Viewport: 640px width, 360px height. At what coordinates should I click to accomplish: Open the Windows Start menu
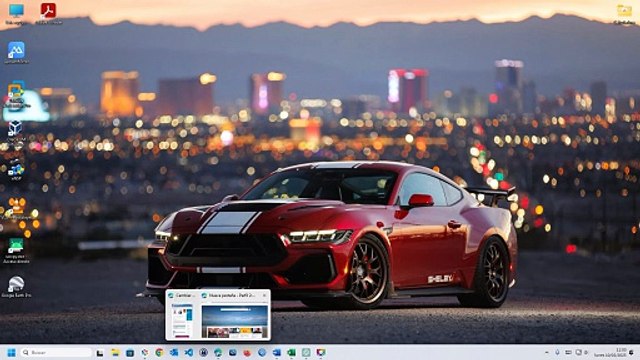(x=11, y=352)
